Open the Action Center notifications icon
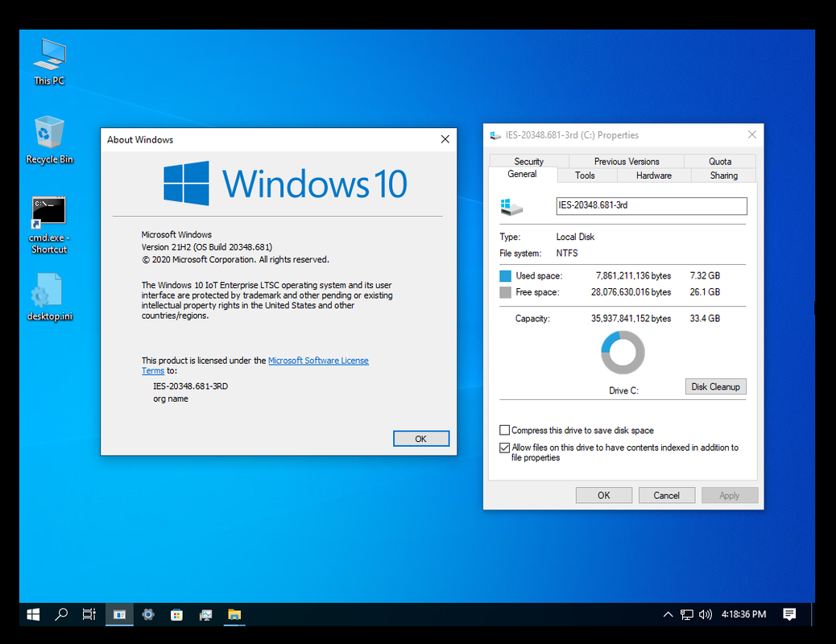The width and height of the screenshot is (836, 644). pyautogui.click(x=789, y=615)
